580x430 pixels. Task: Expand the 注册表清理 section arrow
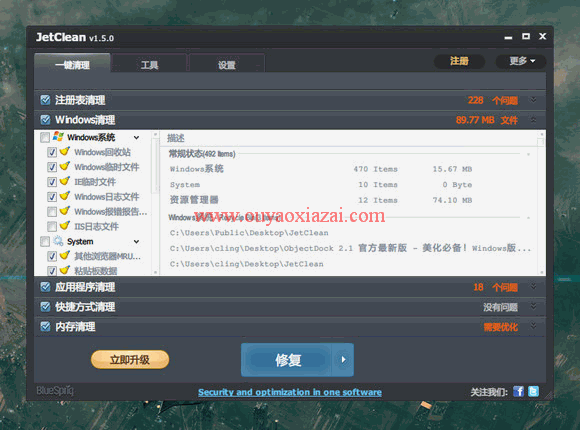pos(533,100)
